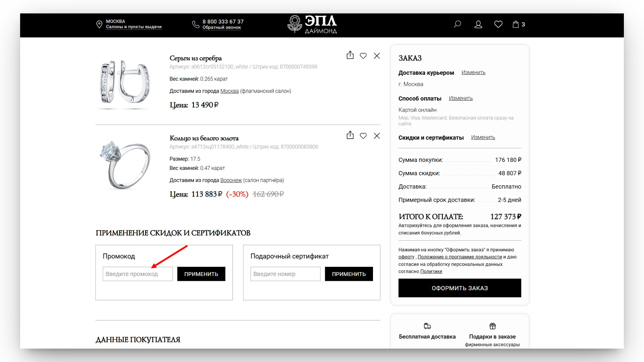Click the white gold ring thumbnail
The width and height of the screenshot is (644, 362).
click(x=125, y=165)
